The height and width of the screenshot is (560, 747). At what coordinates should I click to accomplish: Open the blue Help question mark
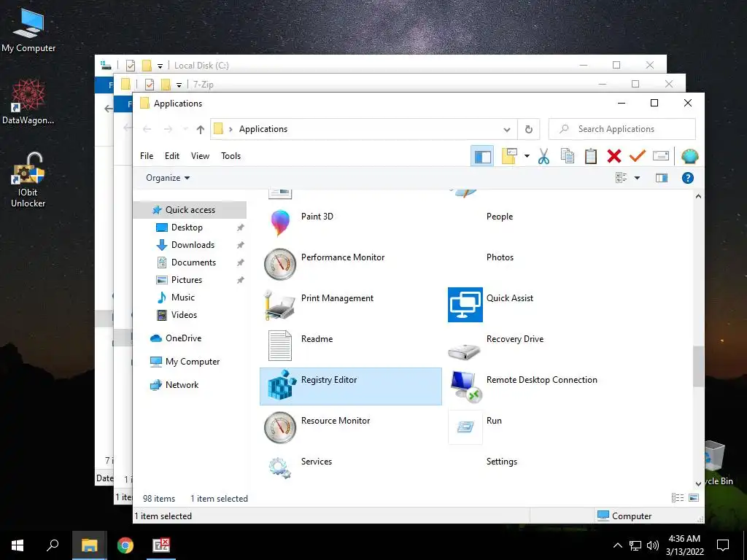point(687,178)
